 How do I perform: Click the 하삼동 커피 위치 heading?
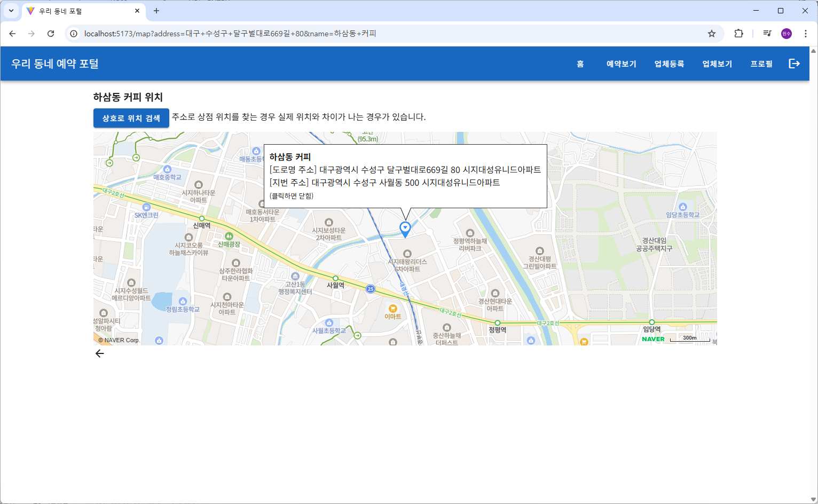pos(128,97)
